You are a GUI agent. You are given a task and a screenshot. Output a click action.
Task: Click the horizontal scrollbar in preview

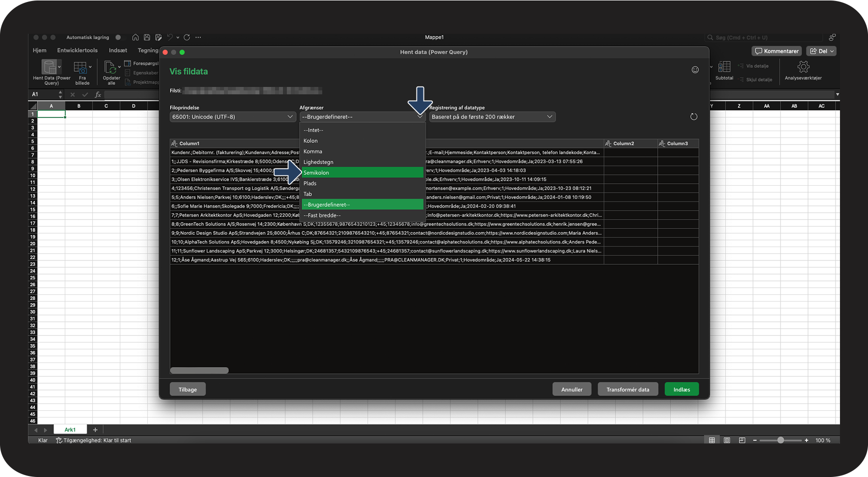199,370
